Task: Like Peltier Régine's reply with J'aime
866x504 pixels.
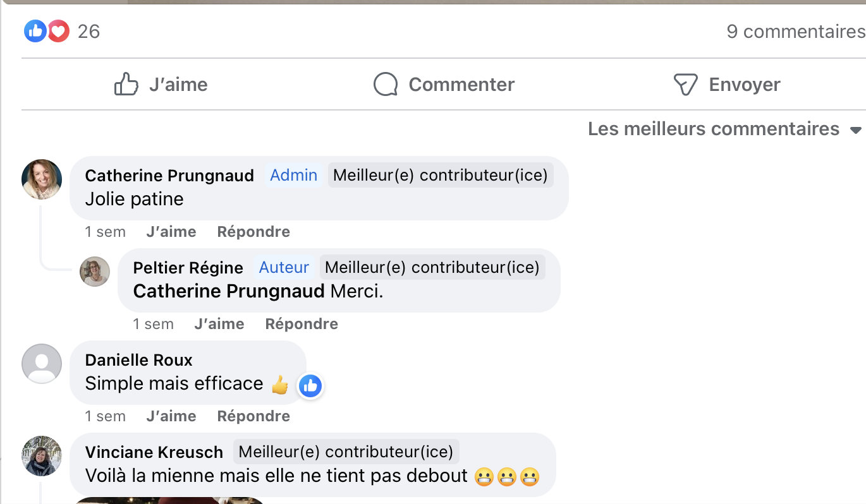Action: (219, 324)
